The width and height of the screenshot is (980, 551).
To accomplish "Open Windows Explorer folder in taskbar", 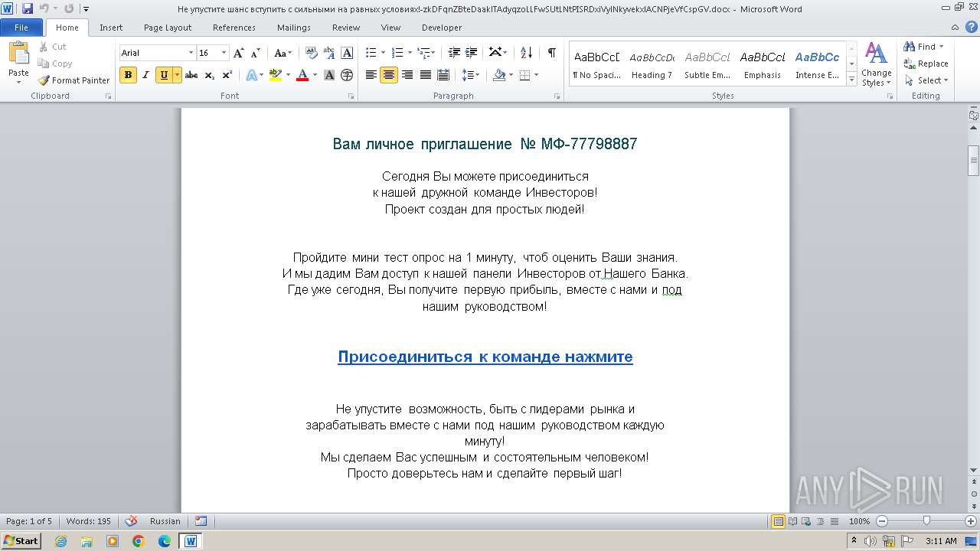I will (87, 541).
